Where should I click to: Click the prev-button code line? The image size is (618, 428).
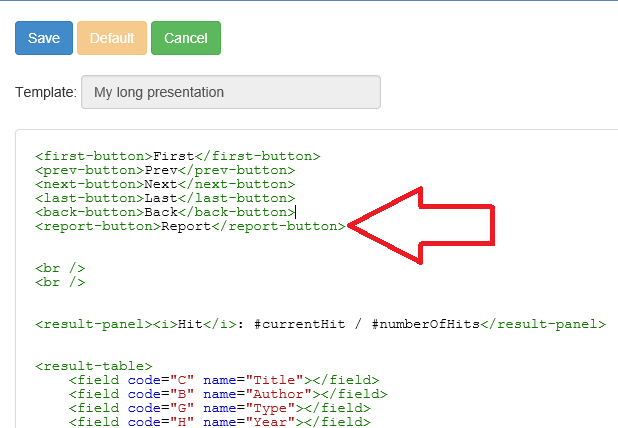(x=165, y=170)
